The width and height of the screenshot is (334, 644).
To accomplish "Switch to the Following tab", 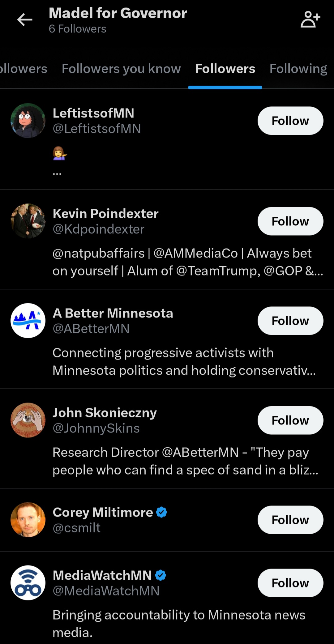I will tap(298, 69).
